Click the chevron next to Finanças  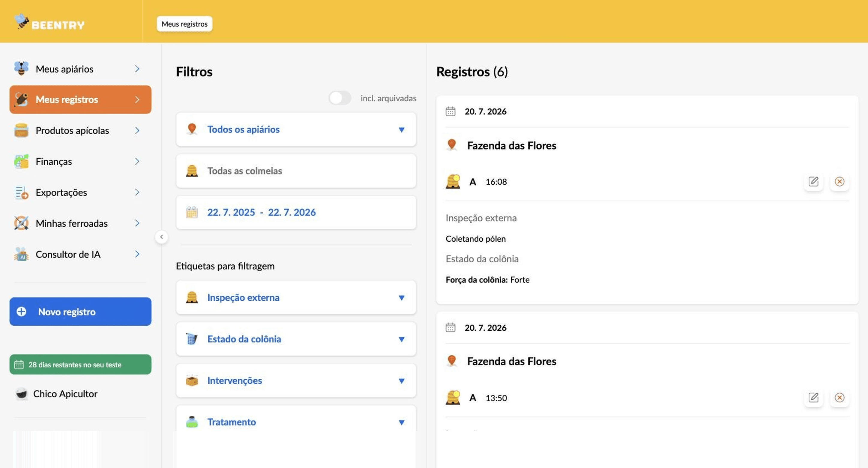pos(137,161)
